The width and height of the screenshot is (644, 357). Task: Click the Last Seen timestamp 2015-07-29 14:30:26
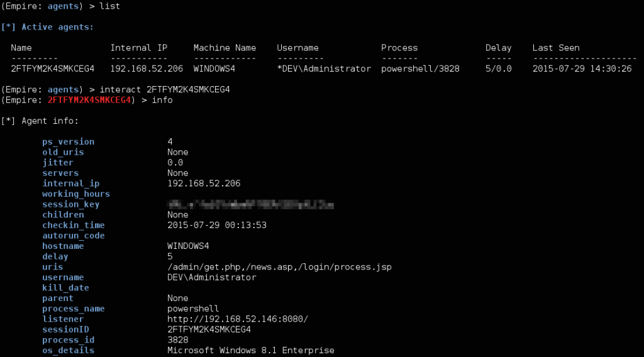(x=582, y=69)
